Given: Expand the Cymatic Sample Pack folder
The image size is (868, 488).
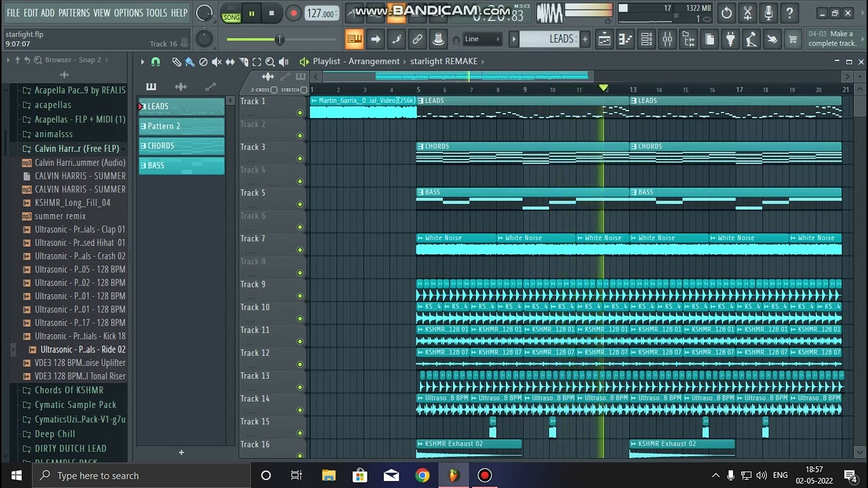Looking at the screenshot, I should pyautogui.click(x=69, y=405).
